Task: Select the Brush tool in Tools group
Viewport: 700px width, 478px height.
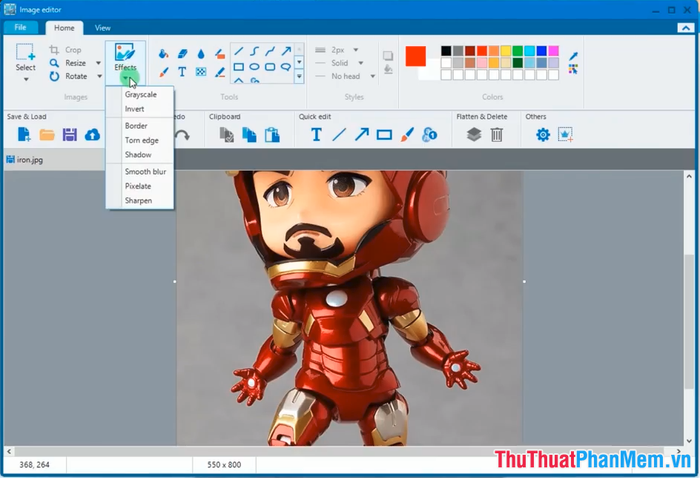Action: click(x=163, y=72)
